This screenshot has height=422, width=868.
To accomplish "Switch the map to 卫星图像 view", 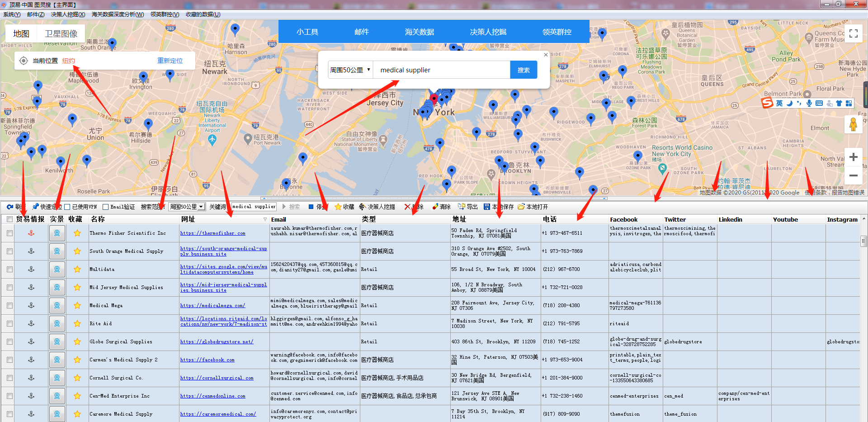I will (61, 33).
